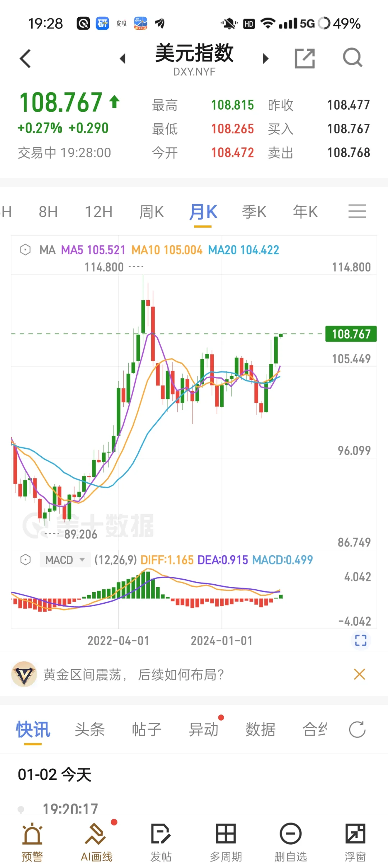Tap the 交易中 19:28:00 status text
388x868 pixels.
(x=64, y=153)
